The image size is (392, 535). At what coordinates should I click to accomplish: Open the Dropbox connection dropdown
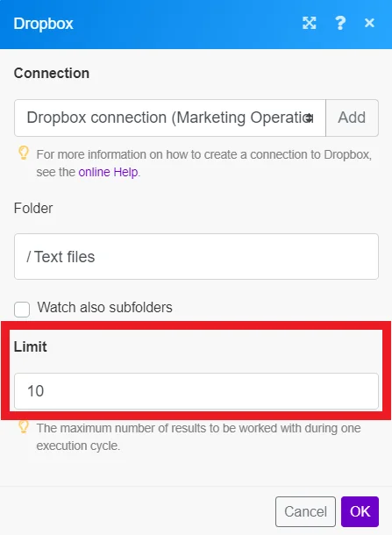pyautogui.click(x=170, y=118)
